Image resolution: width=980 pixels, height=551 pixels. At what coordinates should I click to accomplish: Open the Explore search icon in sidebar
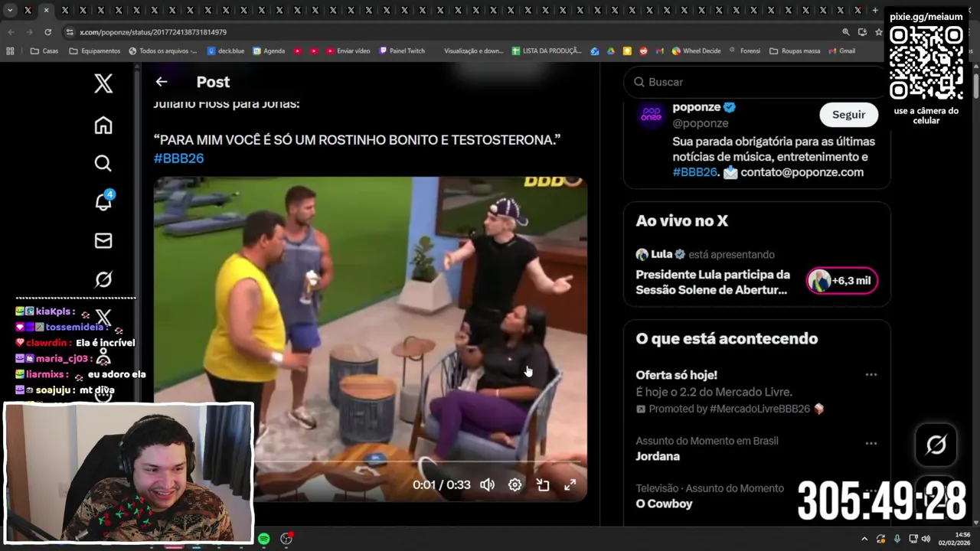pyautogui.click(x=103, y=163)
